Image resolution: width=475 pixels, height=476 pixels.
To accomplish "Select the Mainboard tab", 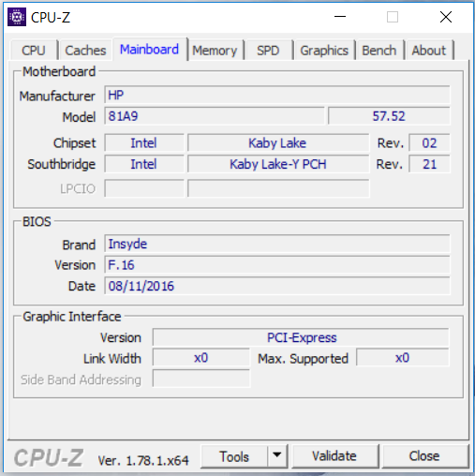I will (x=150, y=50).
